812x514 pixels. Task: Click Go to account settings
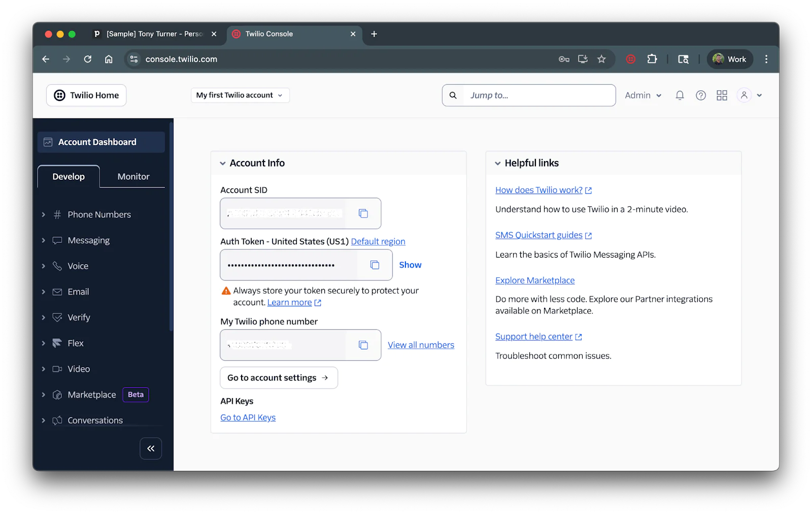pos(278,377)
